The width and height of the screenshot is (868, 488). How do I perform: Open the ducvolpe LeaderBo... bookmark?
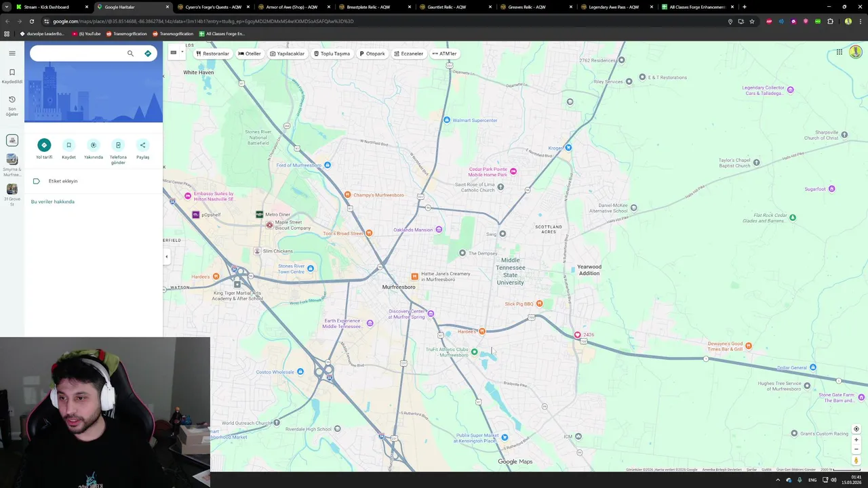41,33
